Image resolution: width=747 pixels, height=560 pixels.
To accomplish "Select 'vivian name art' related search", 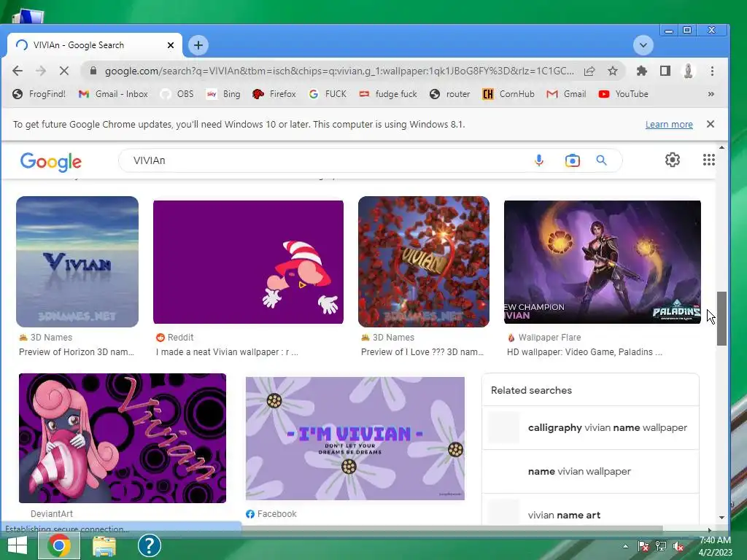I will [x=590, y=515].
